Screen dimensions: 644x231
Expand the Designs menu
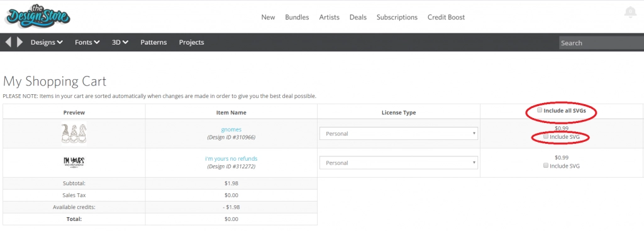point(47,42)
